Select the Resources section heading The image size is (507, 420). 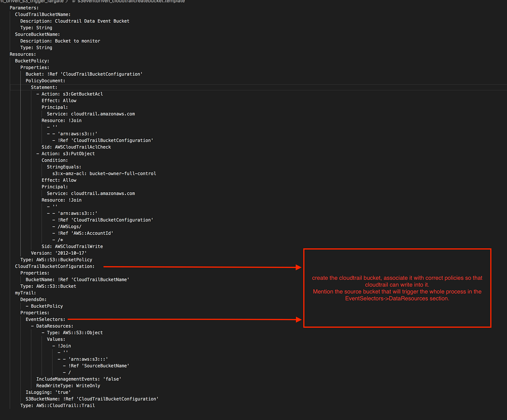tap(22, 54)
